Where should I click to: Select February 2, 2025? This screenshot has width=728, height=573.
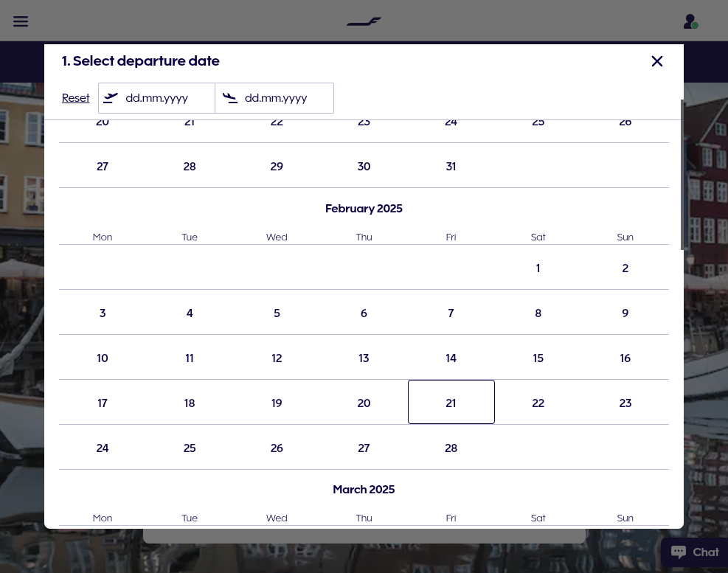625,268
